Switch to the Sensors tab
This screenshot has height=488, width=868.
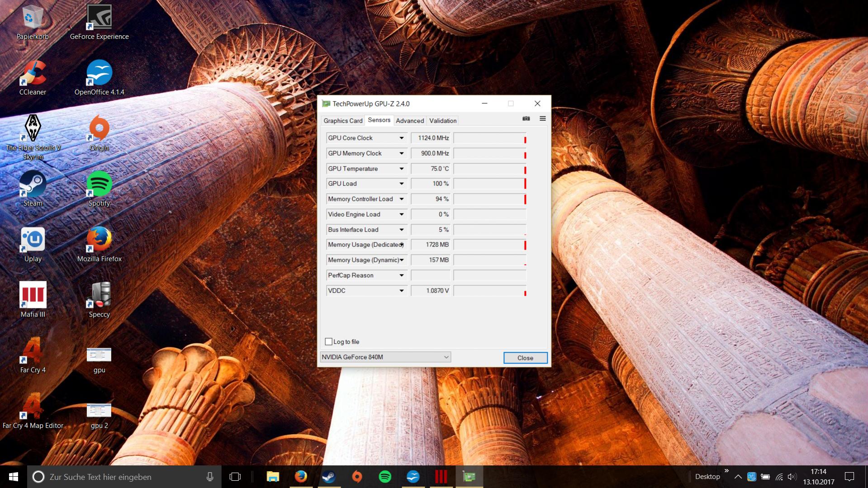tap(379, 120)
